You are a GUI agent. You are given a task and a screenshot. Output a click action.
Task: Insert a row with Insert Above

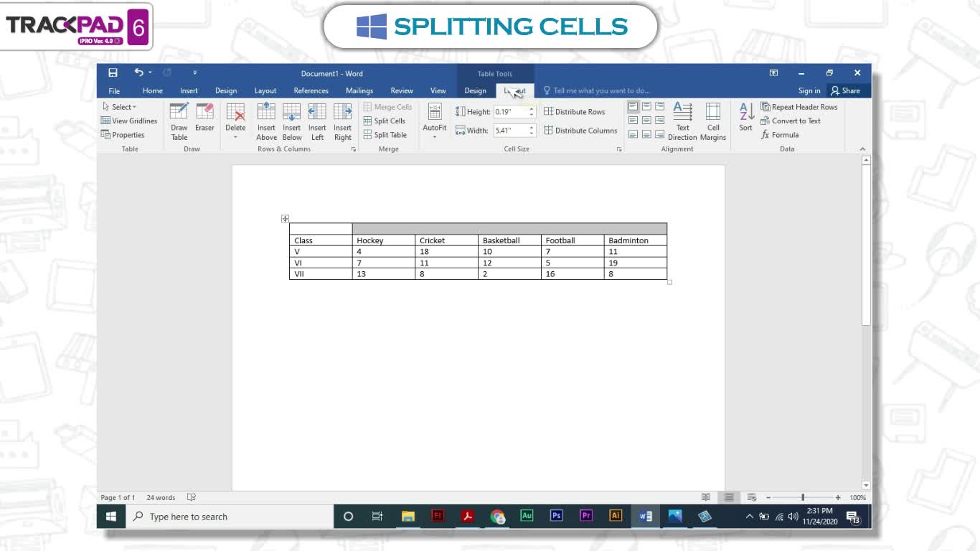point(266,121)
